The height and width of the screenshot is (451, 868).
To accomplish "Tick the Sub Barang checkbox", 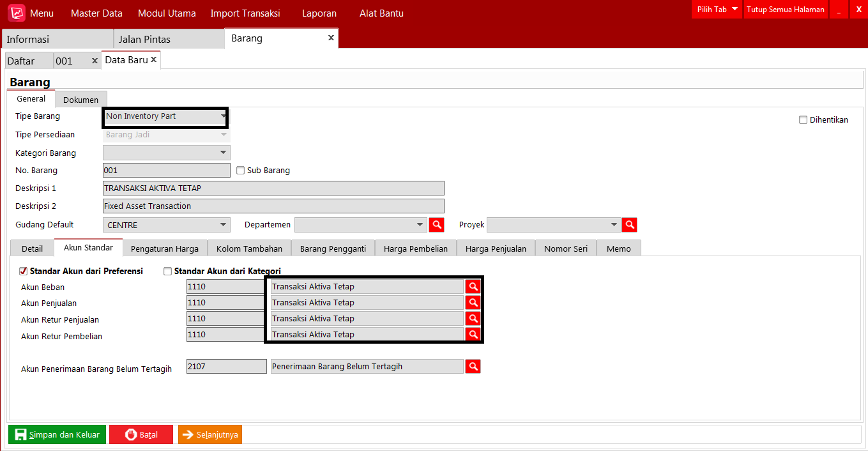I will 241,171.
